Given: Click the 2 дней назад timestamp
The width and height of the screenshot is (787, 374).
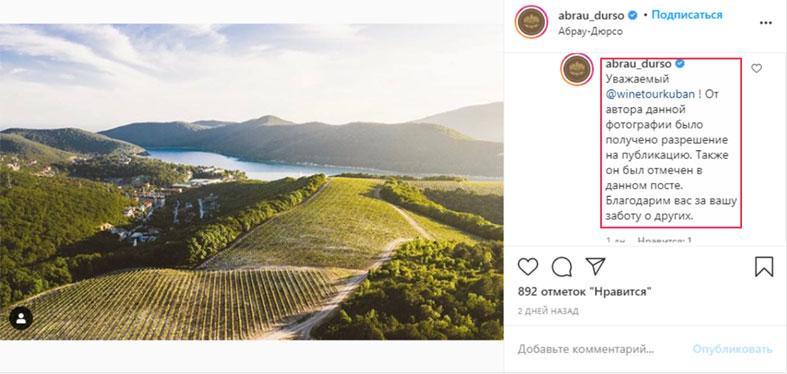Looking at the screenshot, I should pyautogui.click(x=548, y=311).
